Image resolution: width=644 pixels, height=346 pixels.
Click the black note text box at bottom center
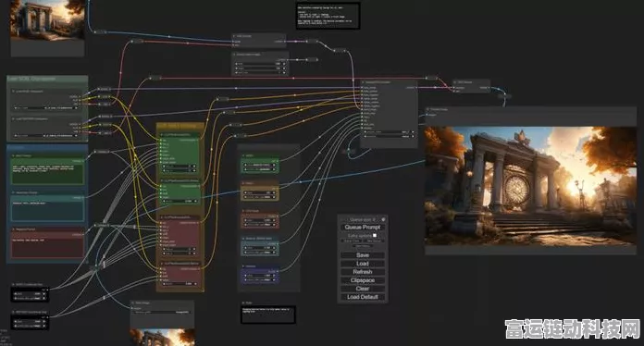pos(267,315)
